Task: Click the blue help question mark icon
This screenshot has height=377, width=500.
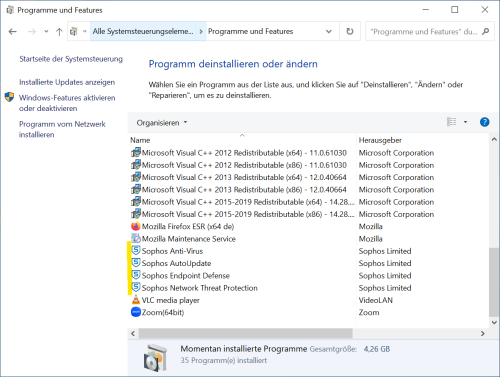Action: point(484,122)
